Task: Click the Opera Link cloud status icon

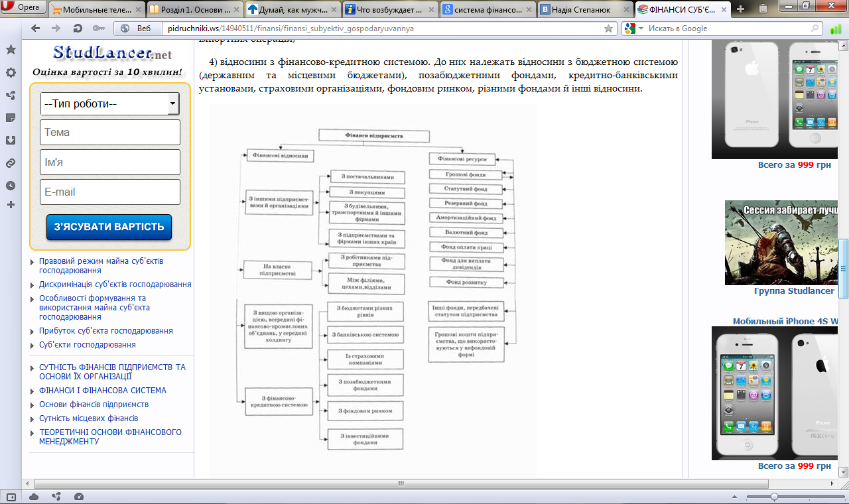Action: (x=34, y=497)
